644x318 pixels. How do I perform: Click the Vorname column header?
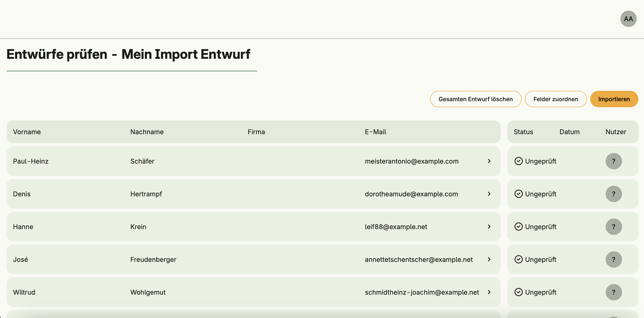pos(27,132)
